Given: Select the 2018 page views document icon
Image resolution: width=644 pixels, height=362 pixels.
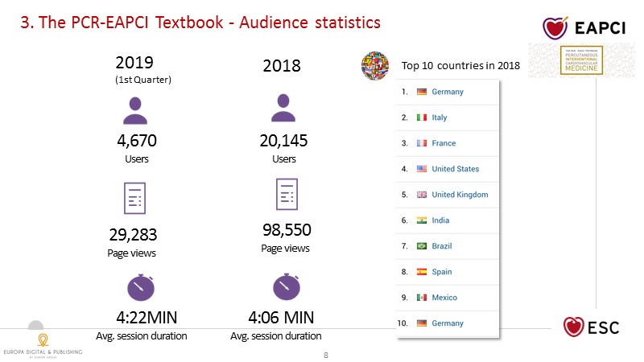Looking at the screenshot, I should coord(287,195).
